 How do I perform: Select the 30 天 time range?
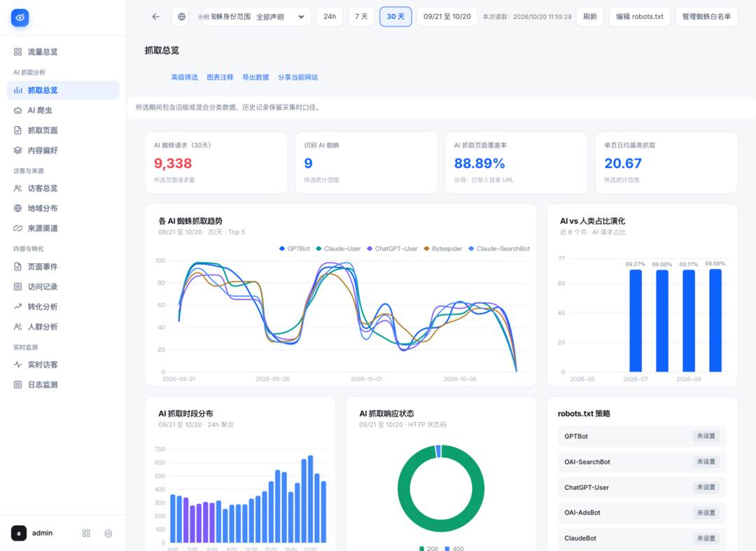point(395,17)
